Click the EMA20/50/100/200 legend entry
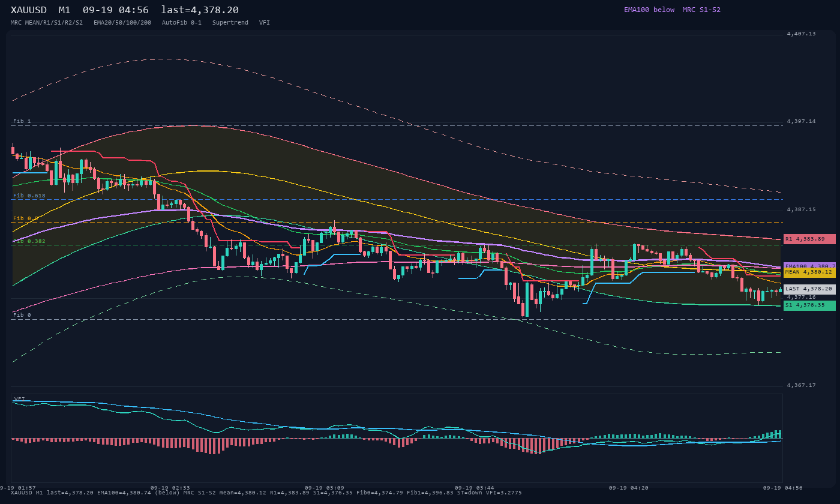840x504 pixels. (x=122, y=22)
